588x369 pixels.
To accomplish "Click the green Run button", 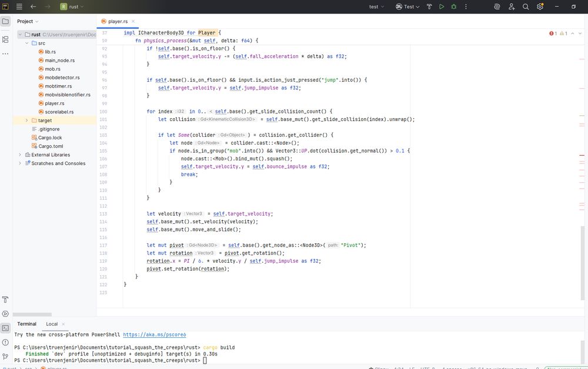I will click(x=442, y=6).
